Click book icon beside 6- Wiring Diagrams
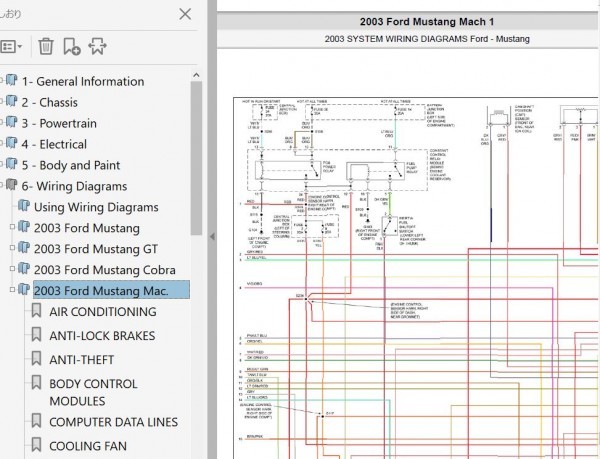The image size is (600, 459). tap(12, 185)
